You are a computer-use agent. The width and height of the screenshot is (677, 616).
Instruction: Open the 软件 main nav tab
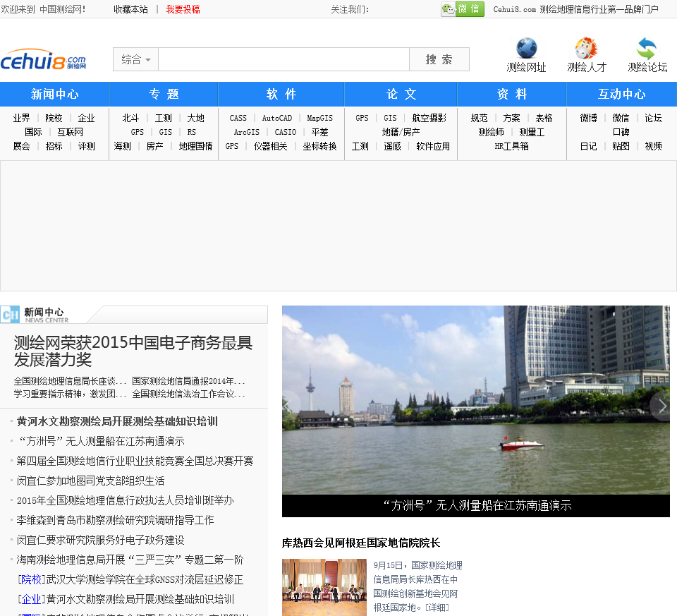[x=281, y=94]
